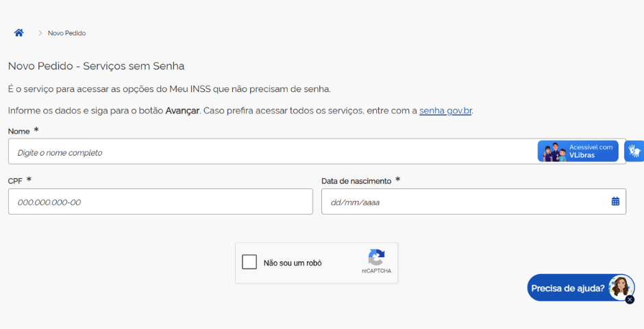
Task: Go to the home page icon
Action: click(19, 33)
